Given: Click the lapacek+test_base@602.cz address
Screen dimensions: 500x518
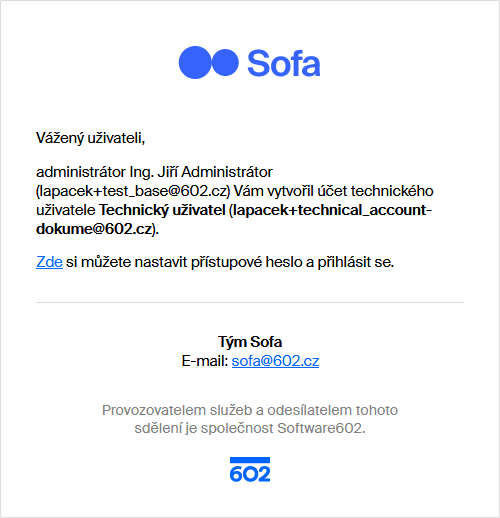Looking at the screenshot, I should click(133, 191).
